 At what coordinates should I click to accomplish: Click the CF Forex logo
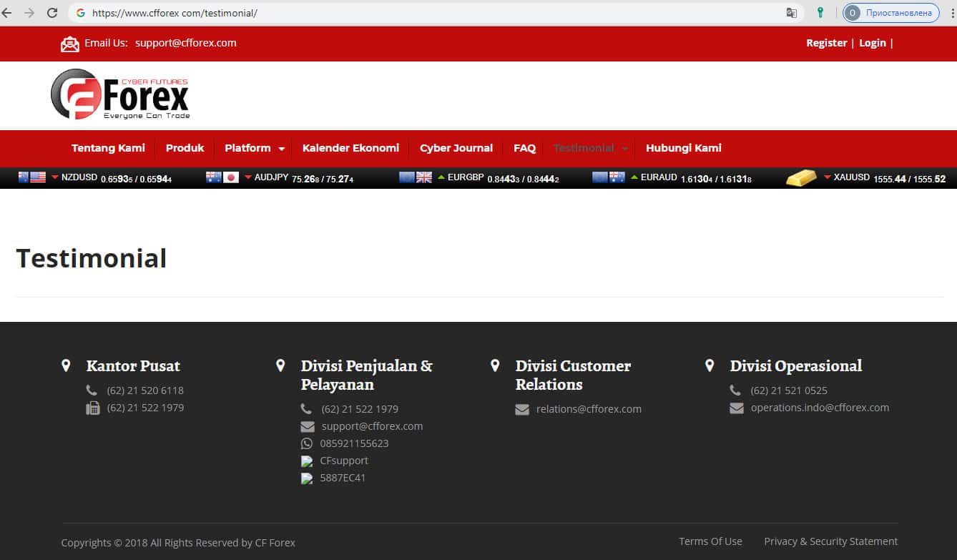click(x=120, y=94)
